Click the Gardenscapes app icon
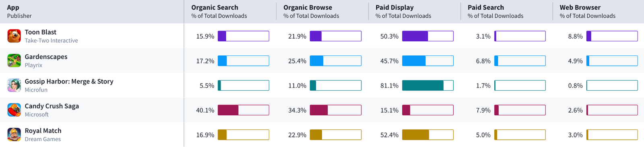 pyautogui.click(x=14, y=61)
